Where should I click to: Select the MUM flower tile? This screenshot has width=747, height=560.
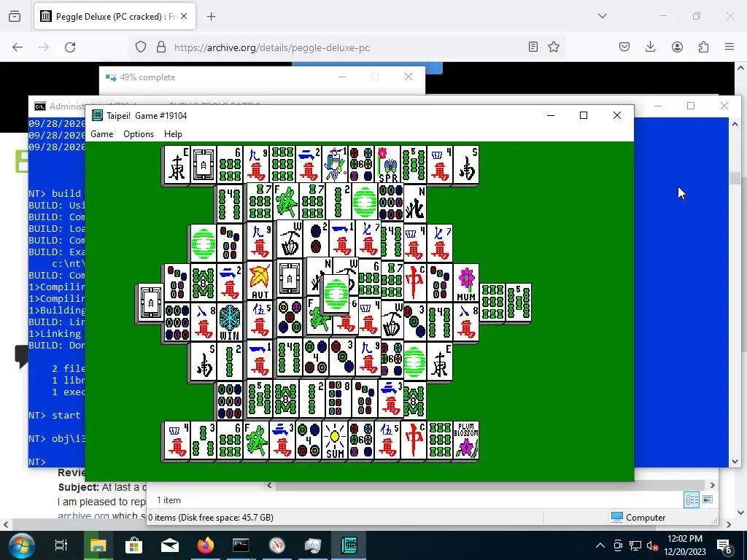point(465,283)
